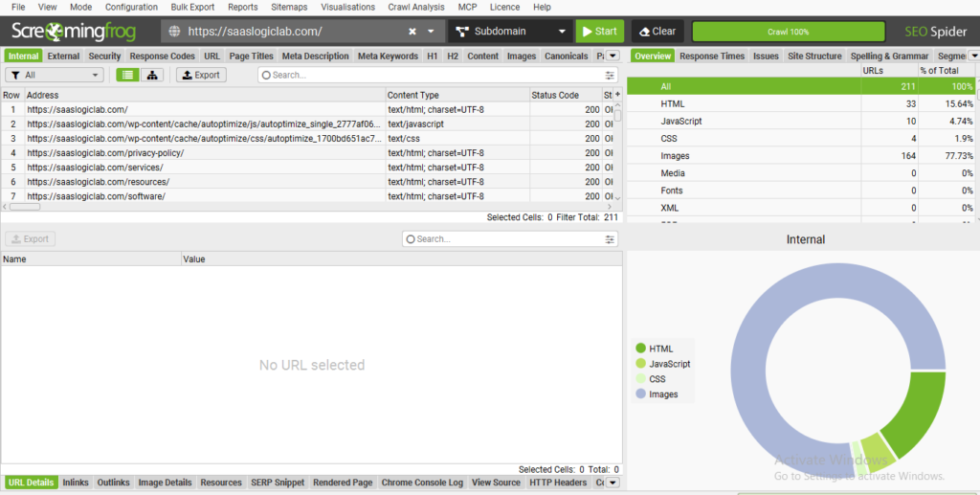Open the Page Titles tab

pos(251,56)
